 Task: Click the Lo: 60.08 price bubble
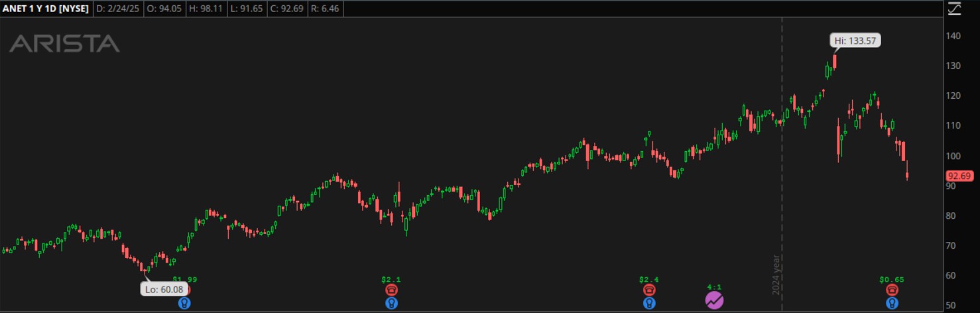coord(164,288)
